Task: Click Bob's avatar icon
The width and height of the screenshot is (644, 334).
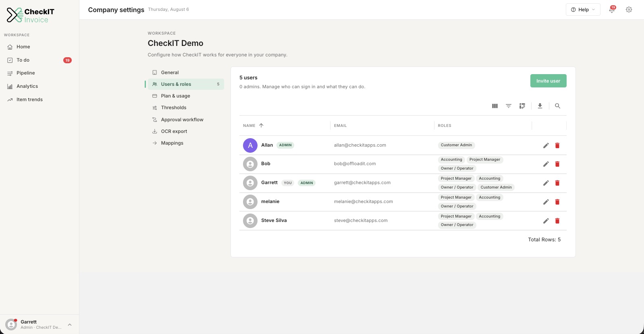Action: [x=250, y=164]
